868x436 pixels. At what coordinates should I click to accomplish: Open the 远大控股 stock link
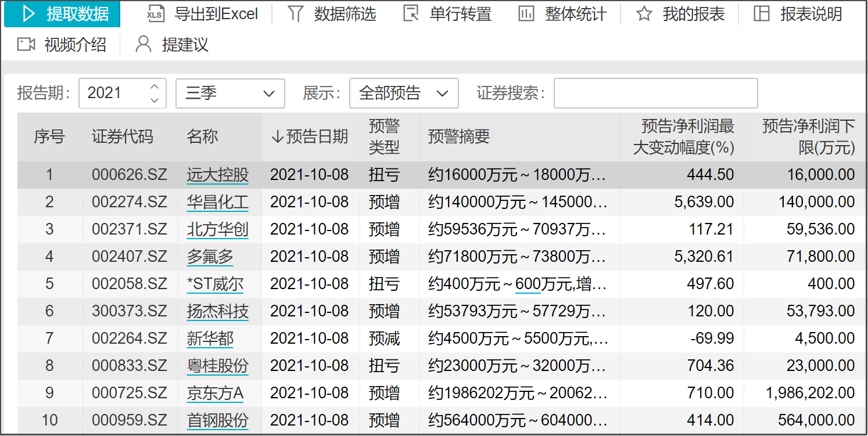point(218,175)
